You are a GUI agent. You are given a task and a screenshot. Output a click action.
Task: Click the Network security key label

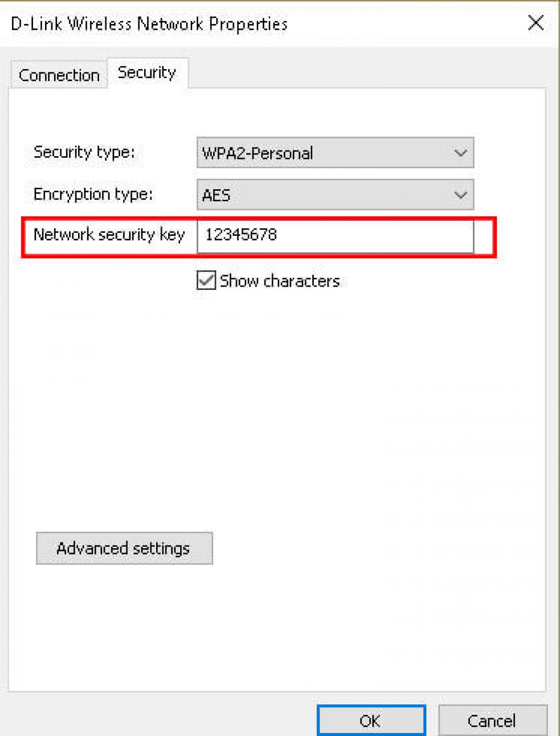109,234
